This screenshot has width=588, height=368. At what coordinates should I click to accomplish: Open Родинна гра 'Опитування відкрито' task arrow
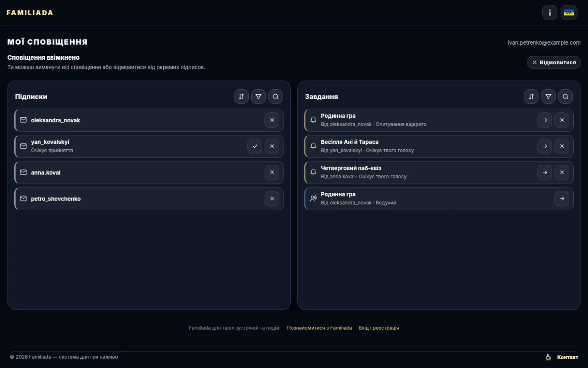point(545,120)
